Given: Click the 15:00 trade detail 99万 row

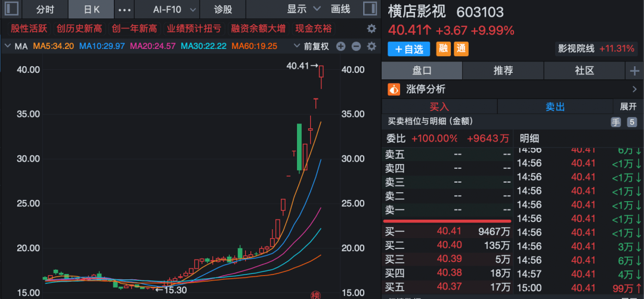Looking at the screenshot, I should 578,288.
